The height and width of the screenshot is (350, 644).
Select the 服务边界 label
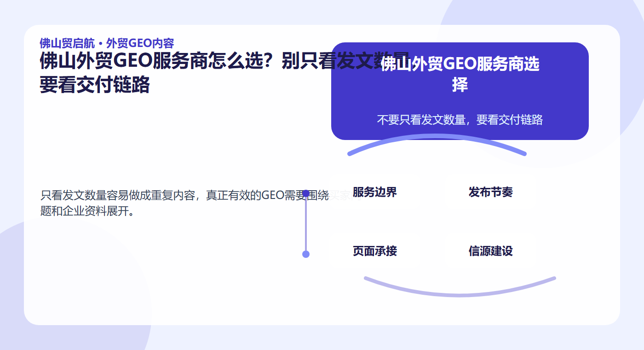click(x=375, y=192)
